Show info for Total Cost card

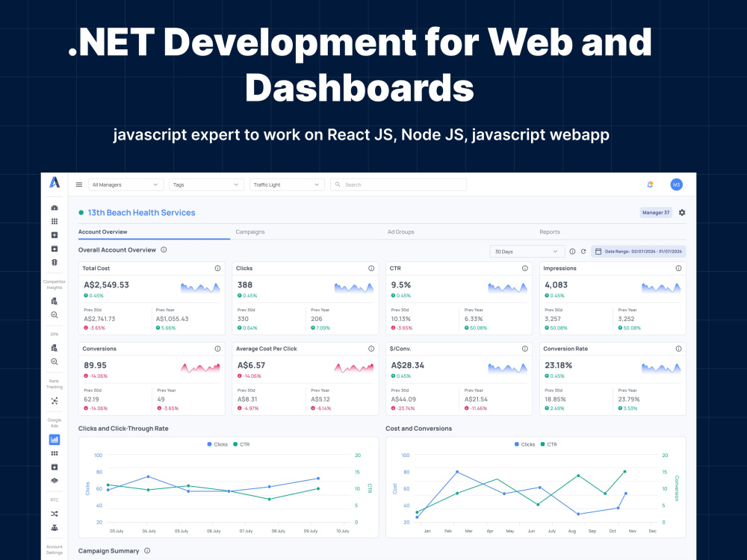click(x=217, y=268)
